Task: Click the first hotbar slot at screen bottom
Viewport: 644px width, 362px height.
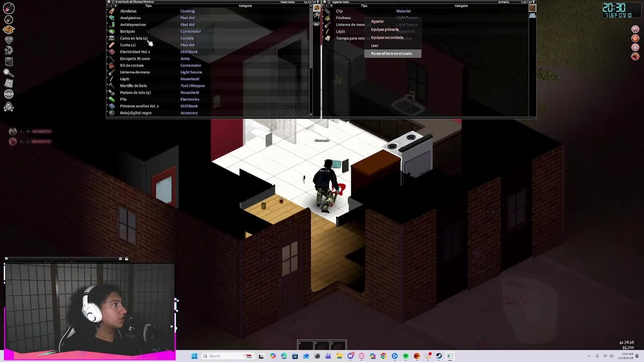Action: pyautogui.click(x=305, y=345)
